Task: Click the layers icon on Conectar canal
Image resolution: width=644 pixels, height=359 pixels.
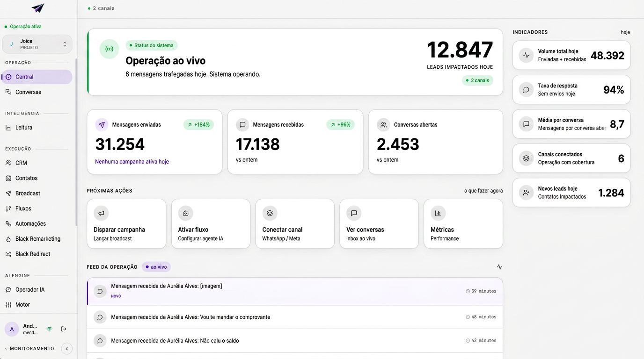Action: pyautogui.click(x=270, y=213)
